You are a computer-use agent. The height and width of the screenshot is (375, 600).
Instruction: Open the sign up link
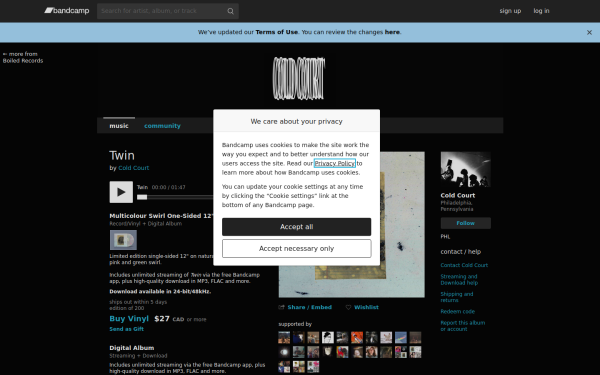(510, 11)
